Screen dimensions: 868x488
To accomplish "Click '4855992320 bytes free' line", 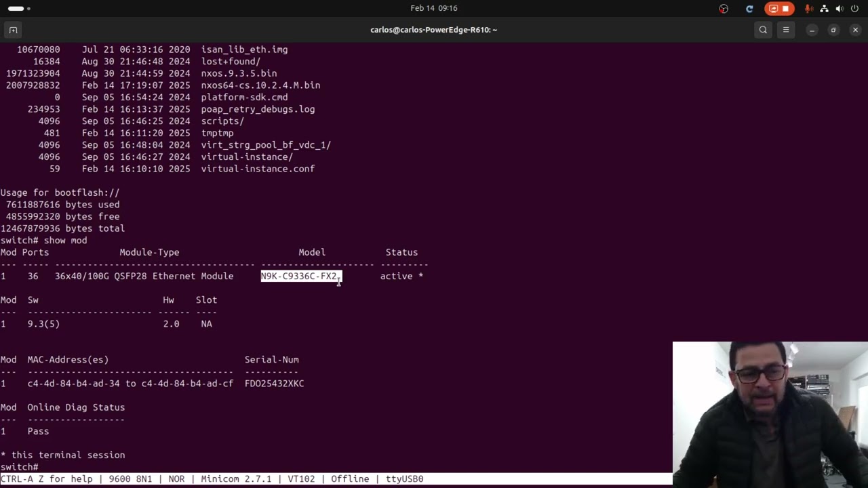I will (x=62, y=217).
